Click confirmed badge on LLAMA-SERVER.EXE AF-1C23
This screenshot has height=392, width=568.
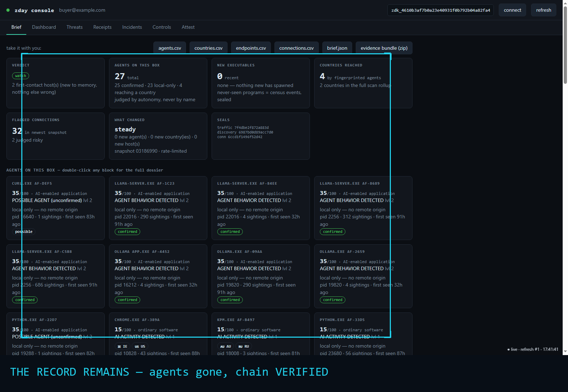point(127,232)
